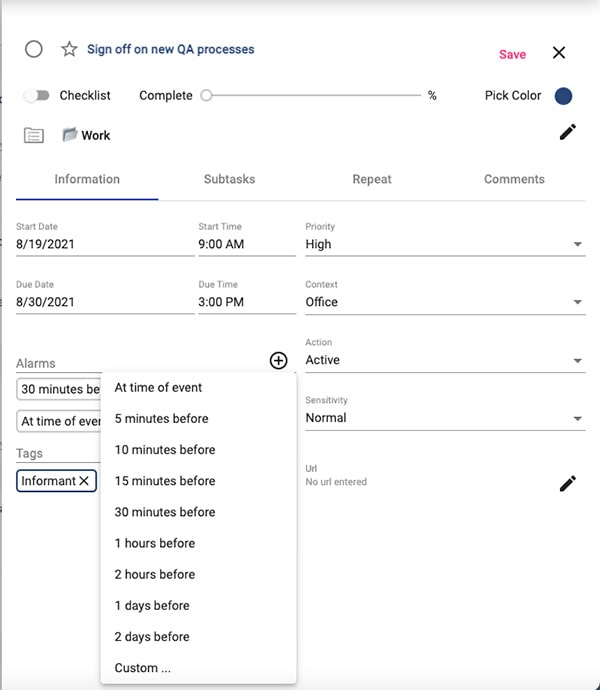Click the Due Time field showing 3:00 PM
Image resolution: width=600 pixels, height=690 pixels.
246,302
